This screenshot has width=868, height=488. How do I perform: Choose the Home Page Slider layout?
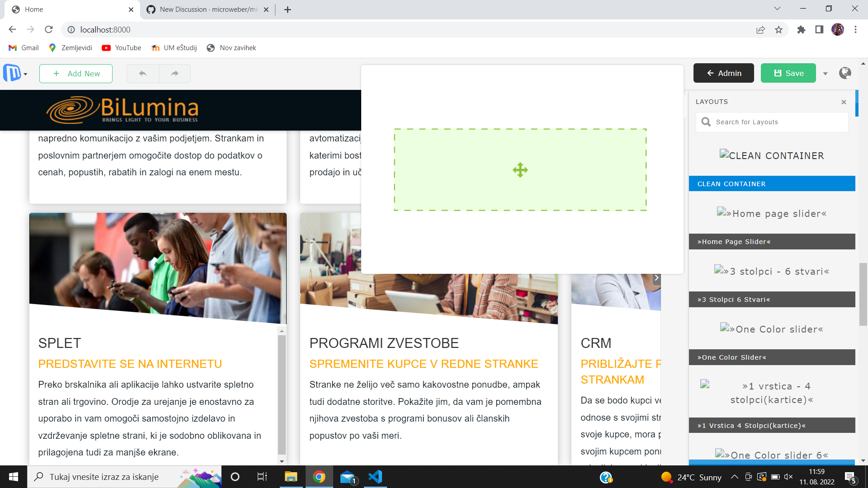pos(772,242)
